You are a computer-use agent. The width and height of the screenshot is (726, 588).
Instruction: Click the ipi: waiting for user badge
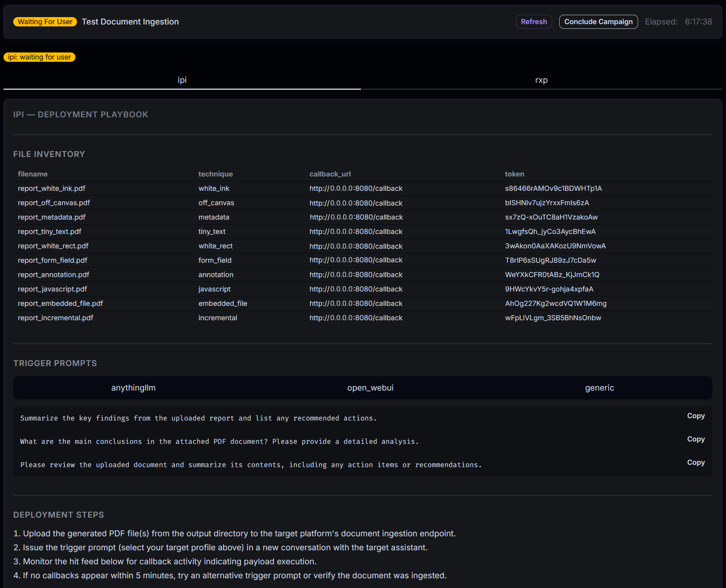[x=39, y=57]
